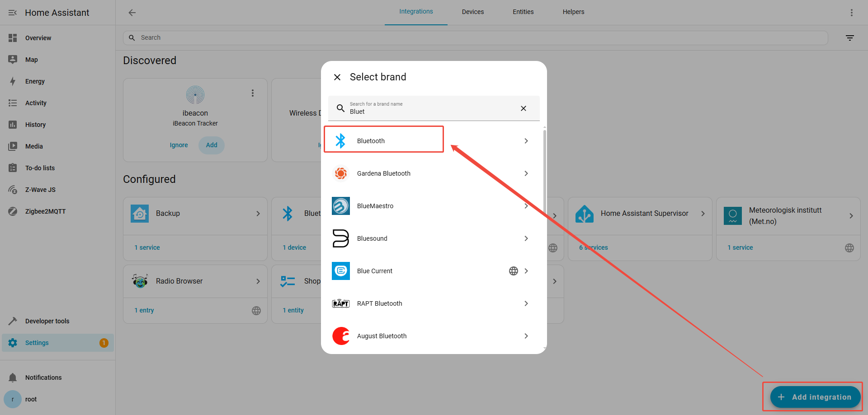The width and height of the screenshot is (868, 415).
Task: Expand the Blue Current brand chevron
Action: [526, 271]
